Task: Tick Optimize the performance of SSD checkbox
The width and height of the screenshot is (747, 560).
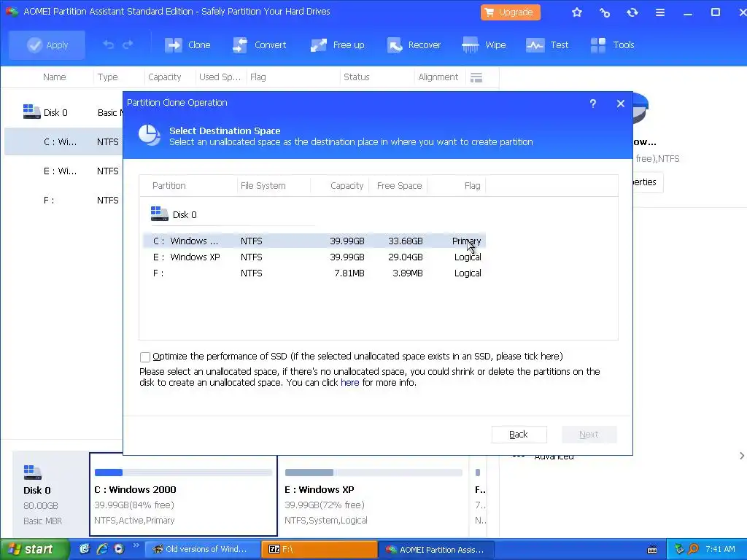Action: coord(145,357)
